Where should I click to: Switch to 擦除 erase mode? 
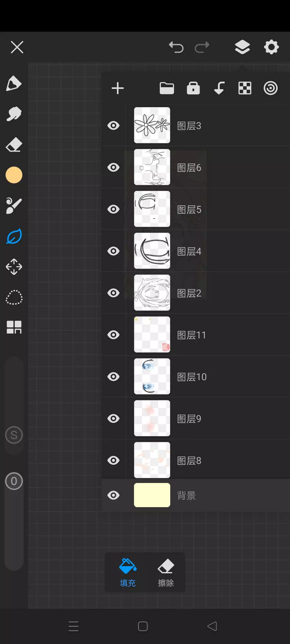tap(166, 573)
